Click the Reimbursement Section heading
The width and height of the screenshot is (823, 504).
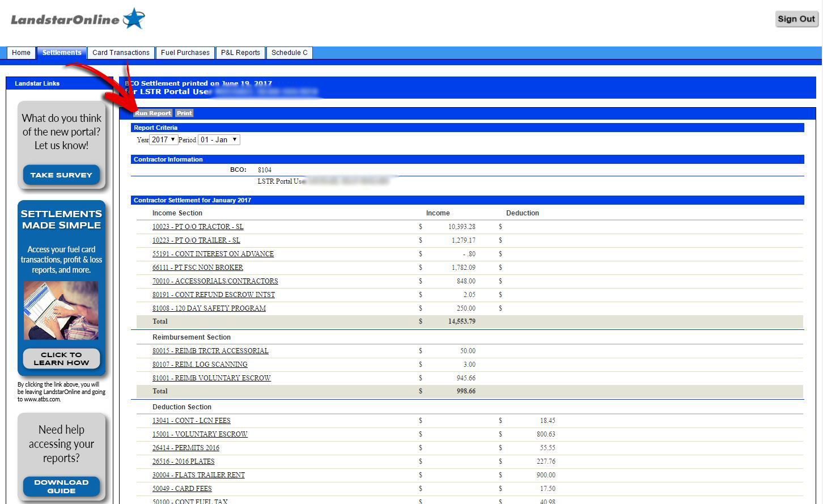click(x=191, y=337)
